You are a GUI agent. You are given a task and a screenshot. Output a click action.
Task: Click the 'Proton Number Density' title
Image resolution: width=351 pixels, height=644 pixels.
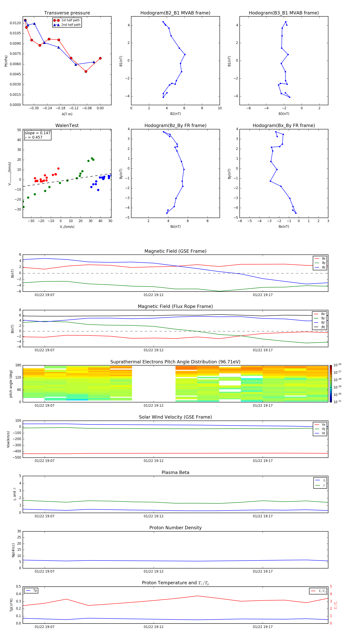(175, 528)
